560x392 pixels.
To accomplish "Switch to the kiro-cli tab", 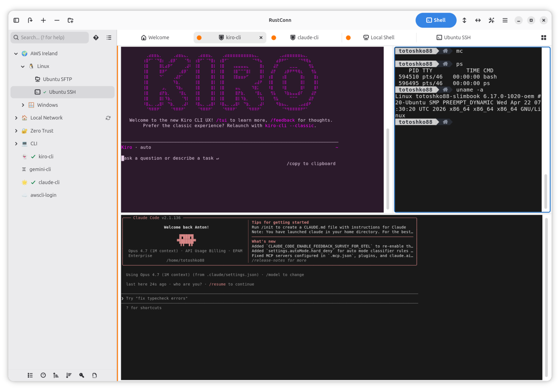I will point(230,38).
